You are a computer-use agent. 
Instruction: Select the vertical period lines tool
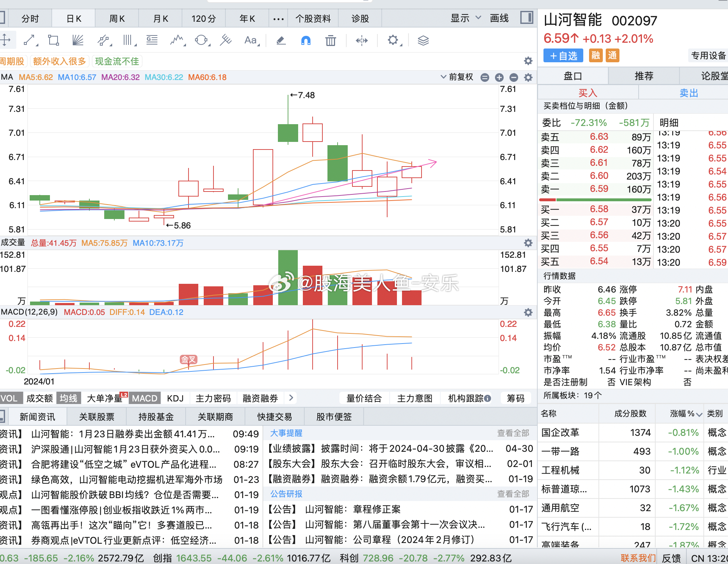(128, 40)
